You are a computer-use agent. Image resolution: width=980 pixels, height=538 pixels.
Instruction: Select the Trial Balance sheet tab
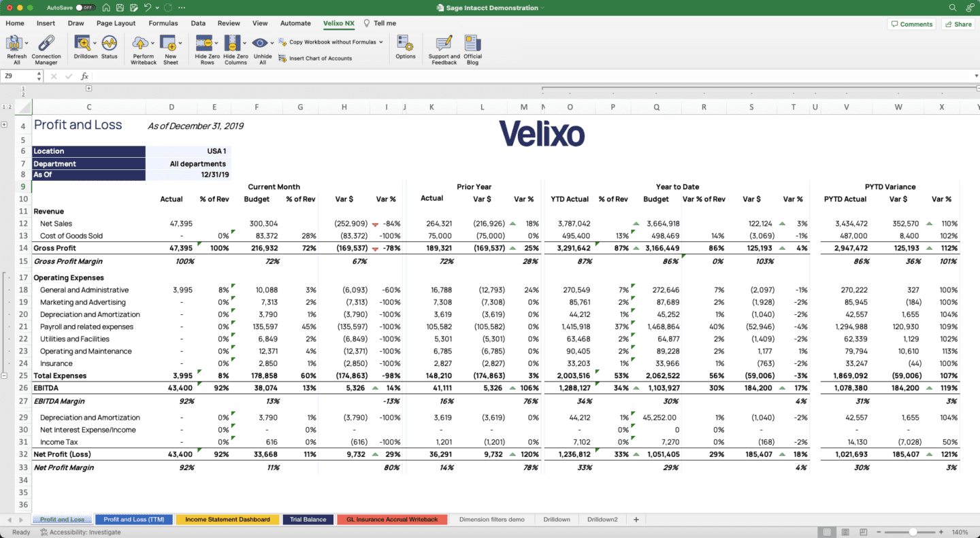coord(308,519)
